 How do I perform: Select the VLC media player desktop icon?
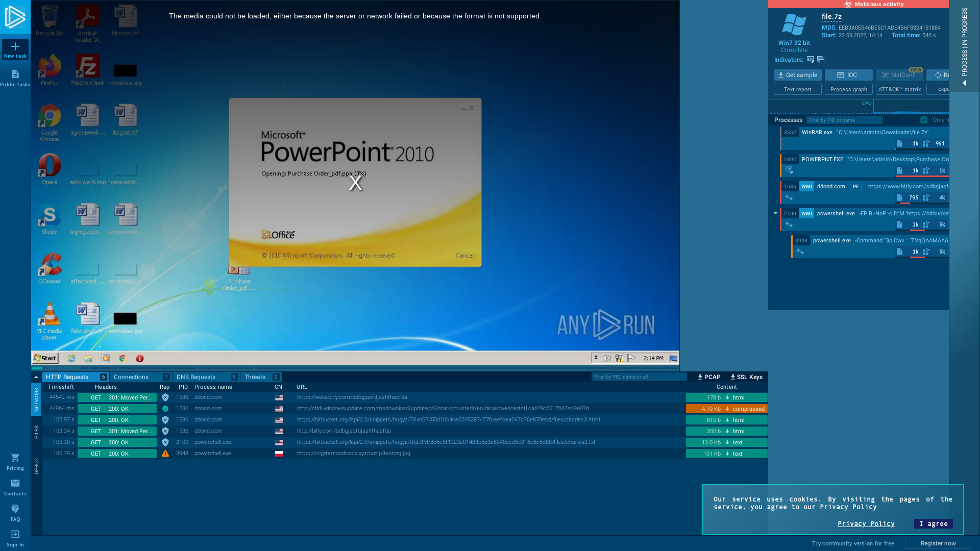tap(50, 321)
